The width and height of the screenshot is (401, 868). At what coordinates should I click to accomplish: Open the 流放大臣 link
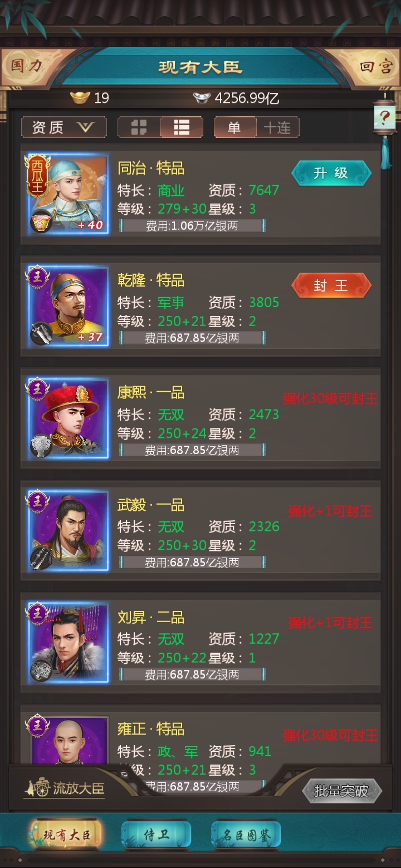click(x=64, y=788)
